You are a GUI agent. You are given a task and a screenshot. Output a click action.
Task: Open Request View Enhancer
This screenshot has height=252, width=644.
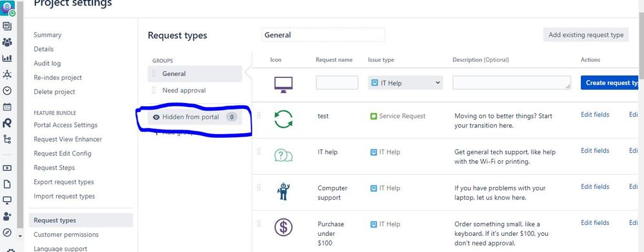point(68,140)
